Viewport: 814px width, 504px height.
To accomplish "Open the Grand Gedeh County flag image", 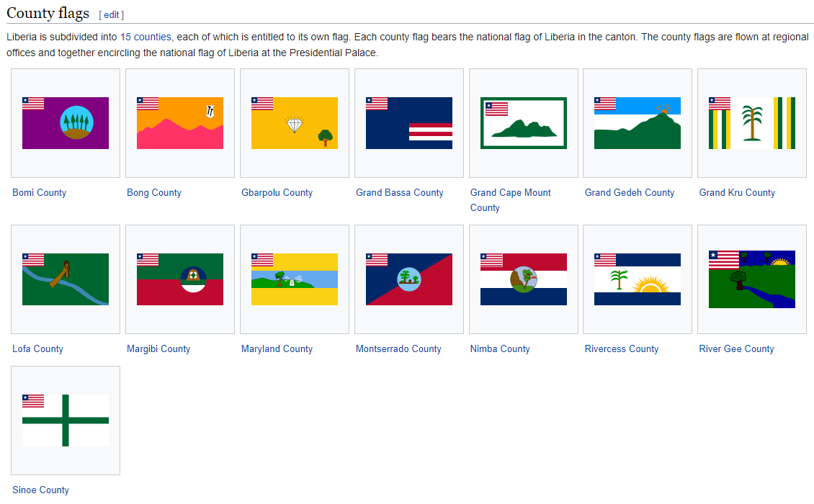I will [x=638, y=123].
